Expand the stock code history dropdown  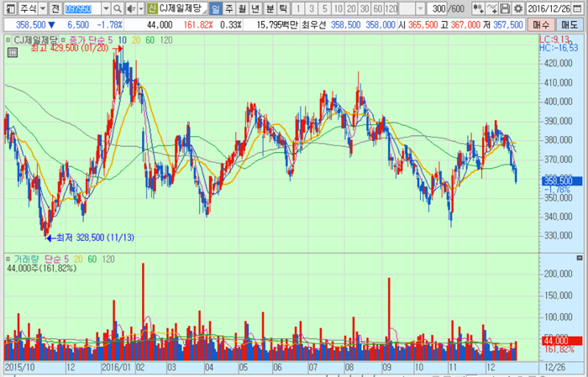point(106,8)
